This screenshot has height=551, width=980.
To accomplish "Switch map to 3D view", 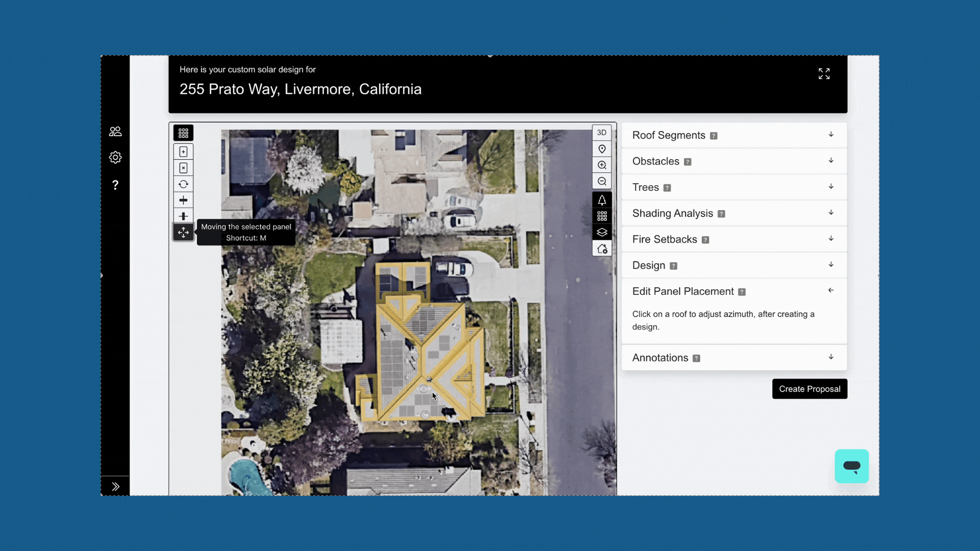I will coord(602,133).
